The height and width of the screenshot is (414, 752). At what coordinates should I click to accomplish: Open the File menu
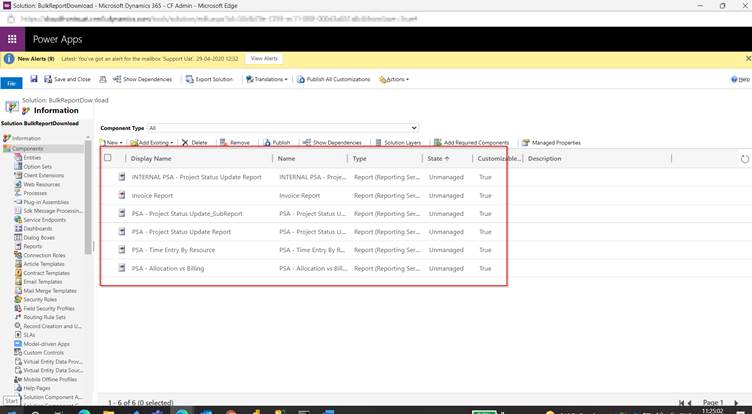pos(12,83)
